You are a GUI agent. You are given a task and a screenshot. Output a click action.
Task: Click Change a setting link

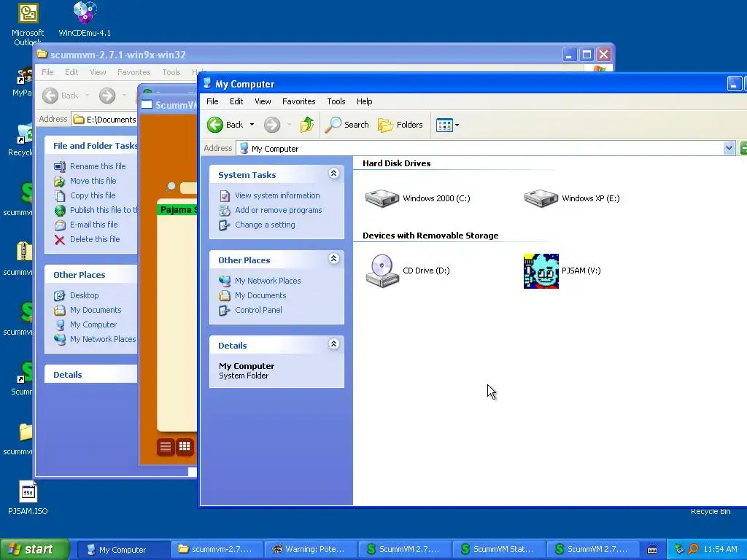click(x=265, y=225)
